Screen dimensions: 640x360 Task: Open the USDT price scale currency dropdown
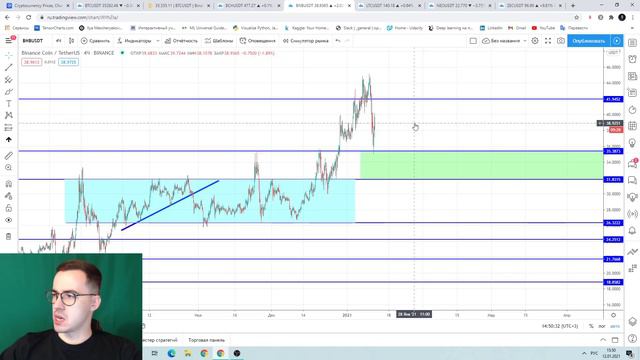coord(613,53)
